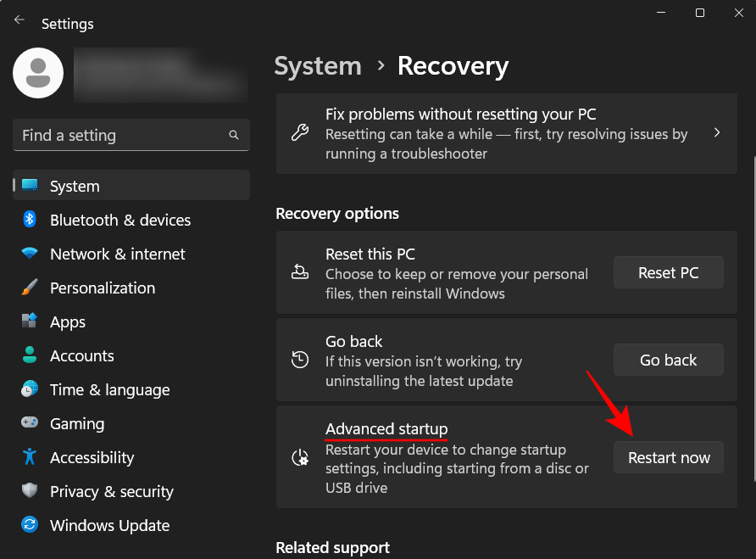Click the search magnifier in Find a setting
Image resolution: width=756 pixels, height=559 pixels.
tap(233, 135)
